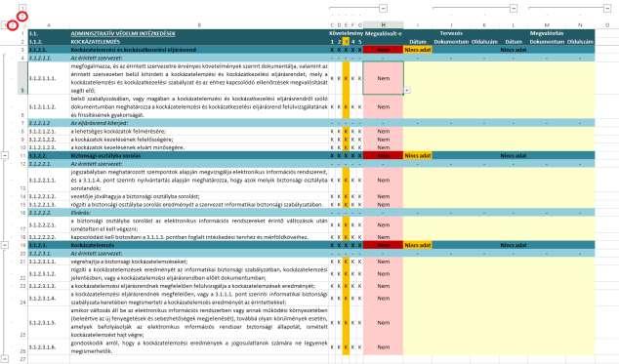Click the red Megvalósult-e cell in row 3
Screen dimensions: 619x364
(x=383, y=50)
